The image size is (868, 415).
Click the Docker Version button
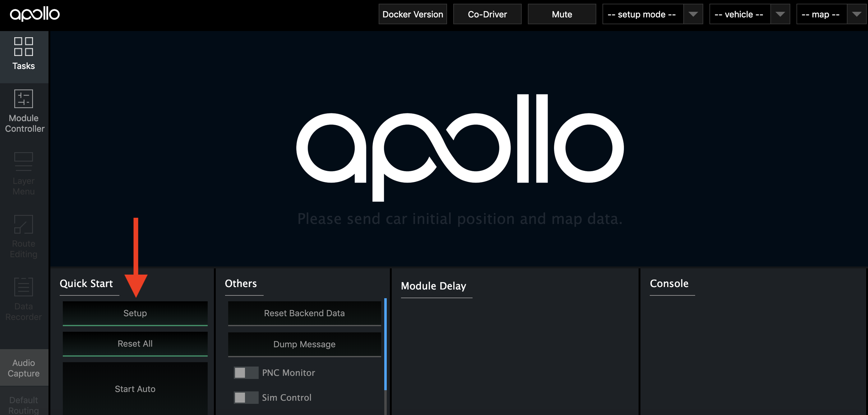pos(413,14)
